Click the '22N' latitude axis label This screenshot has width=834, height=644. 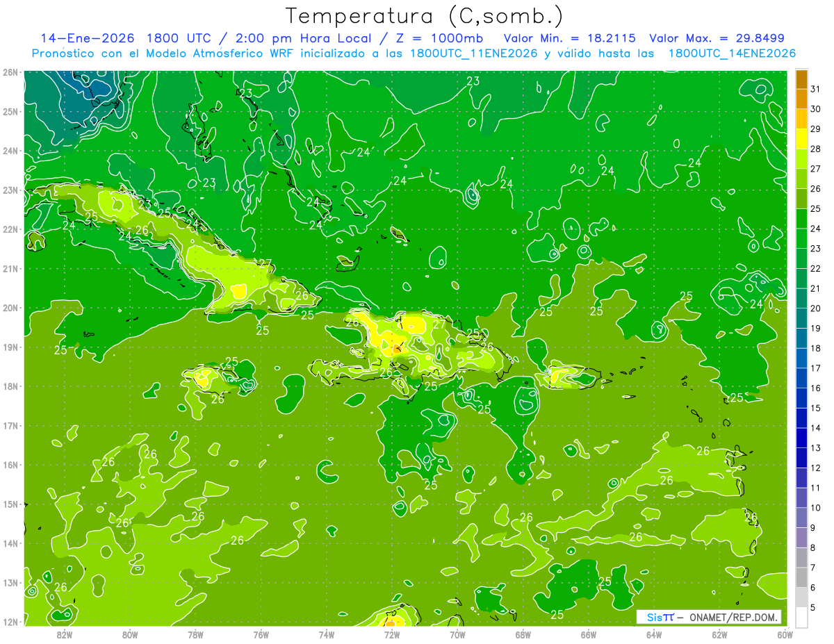[x=10, y=229]
